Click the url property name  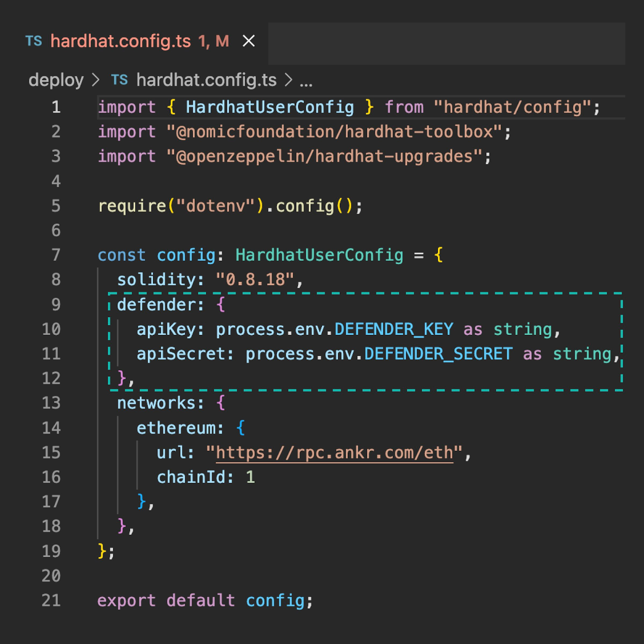(171, 453)
